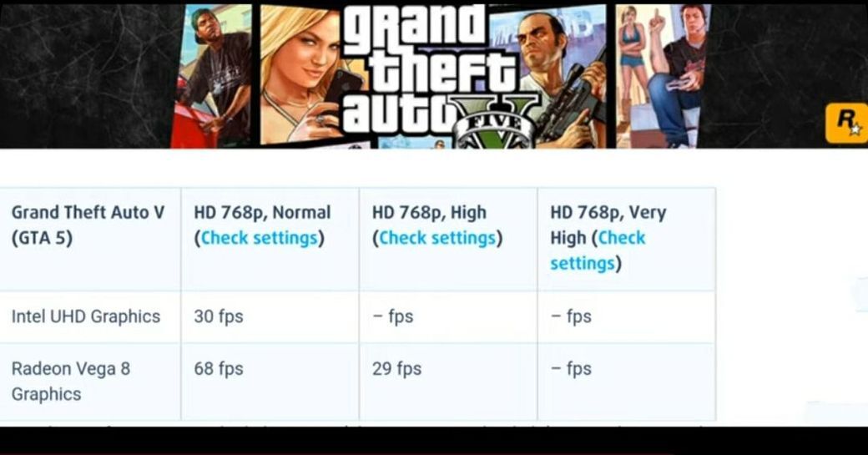The height and width of the screenshot is (455, 868).
Task: Click the man in green cap artwork
Action: click(213, 78)
